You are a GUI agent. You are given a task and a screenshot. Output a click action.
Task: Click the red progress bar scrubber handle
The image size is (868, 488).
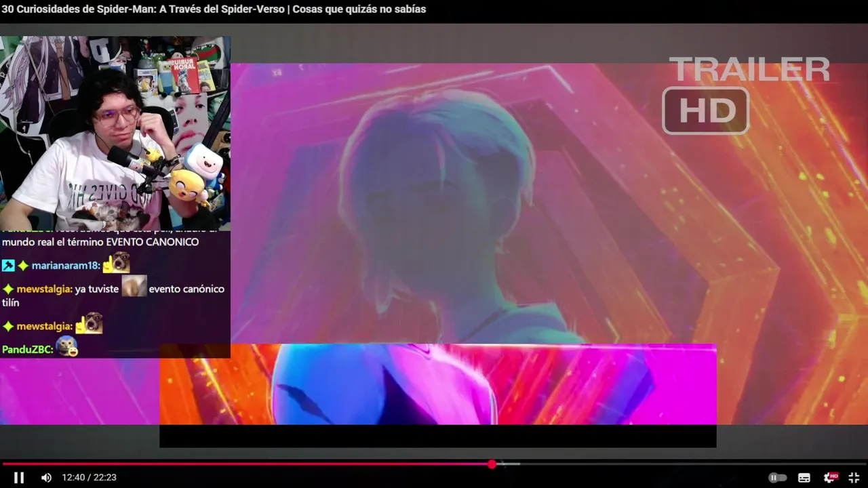[492, 464]
